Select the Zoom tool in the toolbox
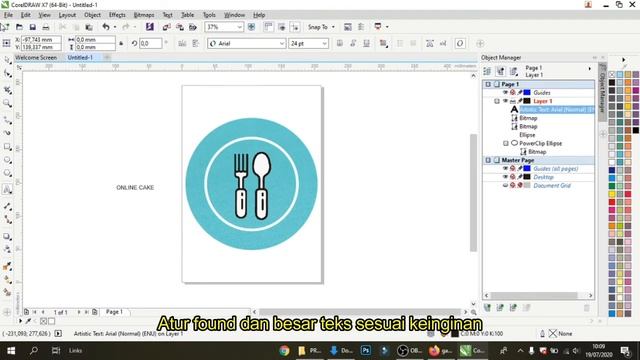Image resolution: width=640 pixels, height=360 pixels. pos(7,103)
